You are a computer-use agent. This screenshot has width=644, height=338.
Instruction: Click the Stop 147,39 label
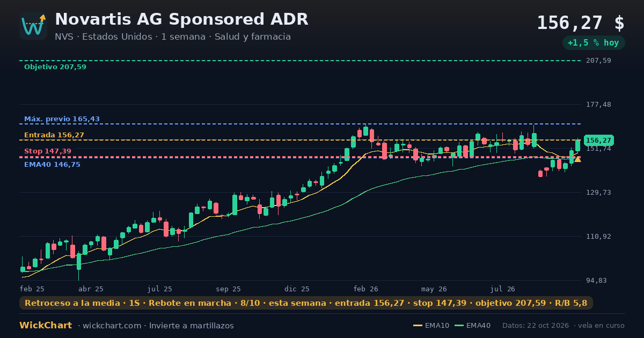coord(48,151)
